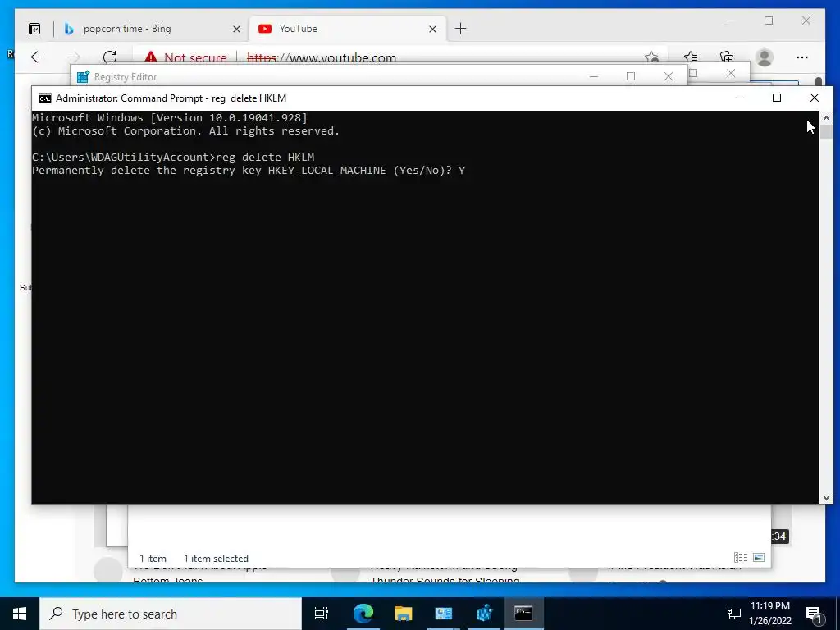Open Edge Collections icon
The height and width of the screenshot is (630, 840).
pos(727,57)
